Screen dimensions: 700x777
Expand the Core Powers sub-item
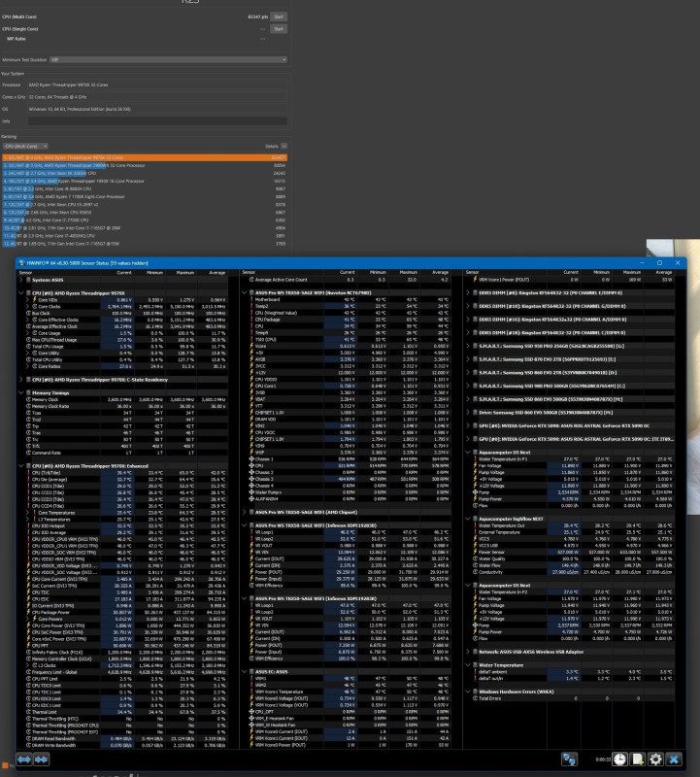coord(28,619)
